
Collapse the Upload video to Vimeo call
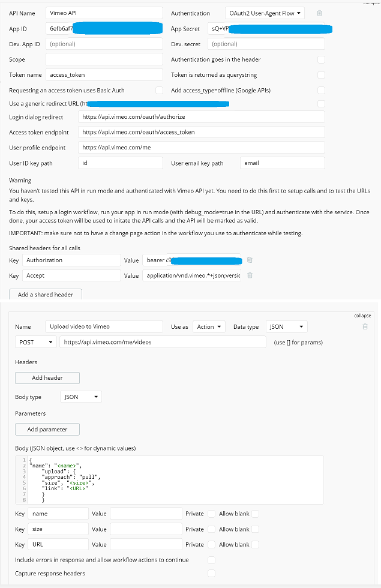coord(362,316)
